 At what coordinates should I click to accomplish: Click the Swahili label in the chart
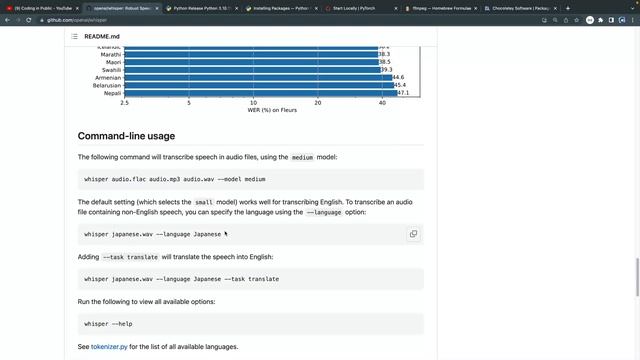coord(111,70)
